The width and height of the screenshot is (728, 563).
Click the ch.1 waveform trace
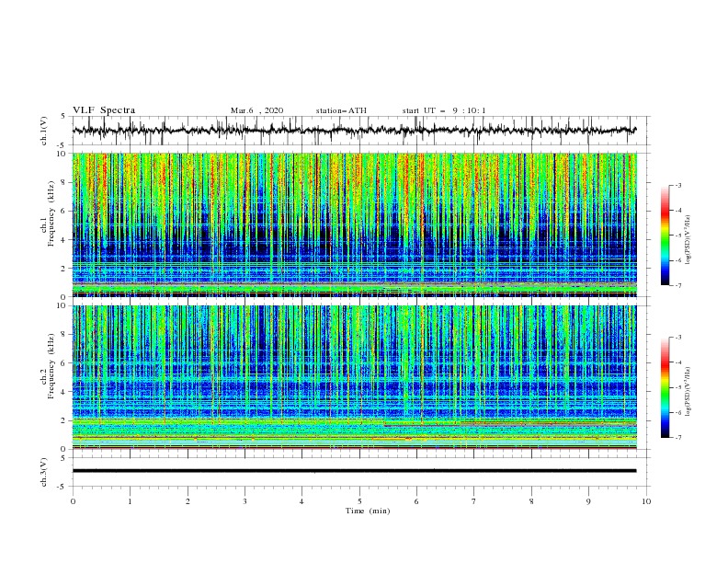point(354,130)
